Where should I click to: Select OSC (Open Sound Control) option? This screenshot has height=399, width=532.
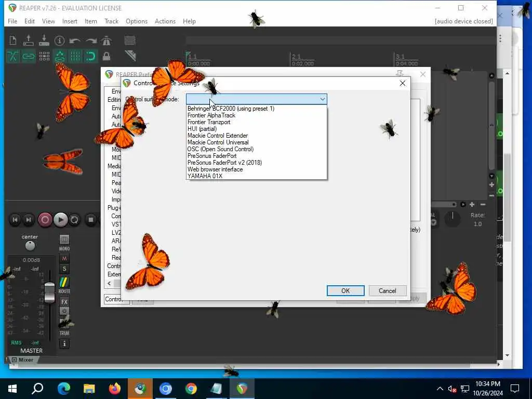(257, 149)
